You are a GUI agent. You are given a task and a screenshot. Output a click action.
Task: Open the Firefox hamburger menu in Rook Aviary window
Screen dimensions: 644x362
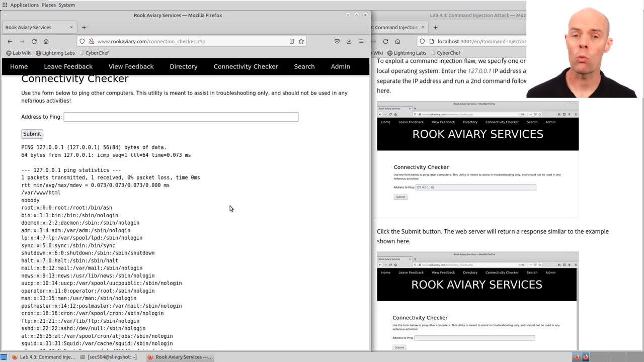click(x=361, y=41)
